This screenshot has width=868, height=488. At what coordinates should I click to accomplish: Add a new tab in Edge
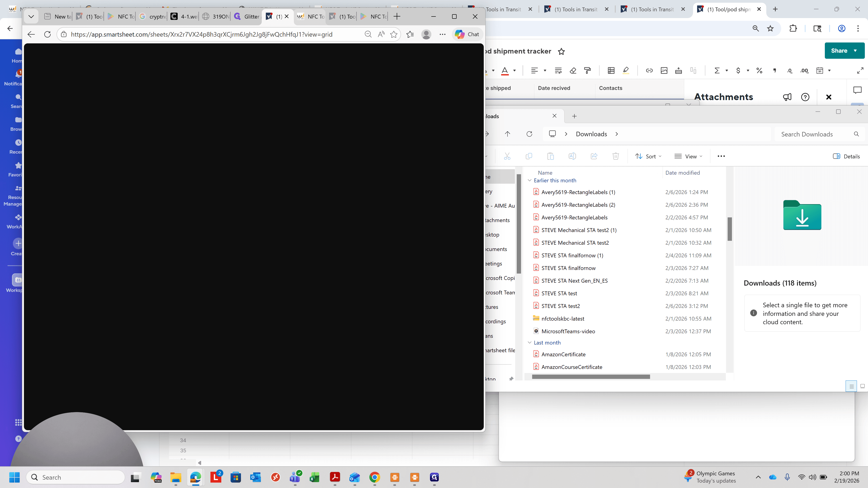coord(397,16)
